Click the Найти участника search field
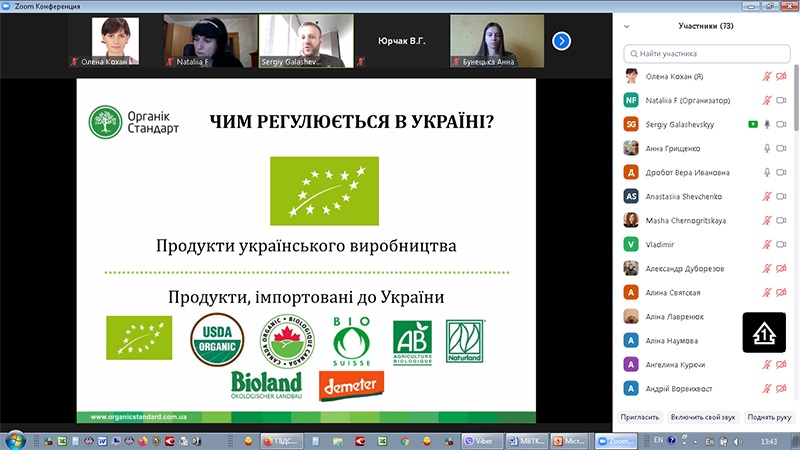The width and height of the screenshot is (800, 450). (x=707, y=54)
